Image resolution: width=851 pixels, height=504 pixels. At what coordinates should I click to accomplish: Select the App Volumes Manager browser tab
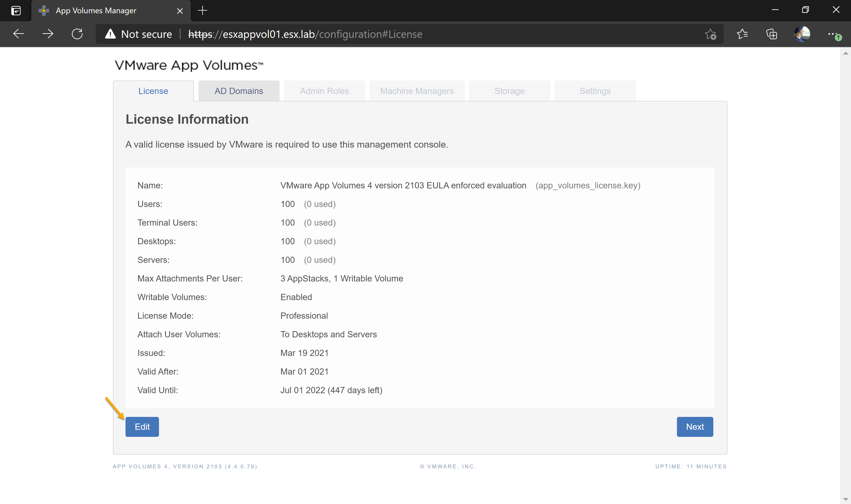(111, 11)
